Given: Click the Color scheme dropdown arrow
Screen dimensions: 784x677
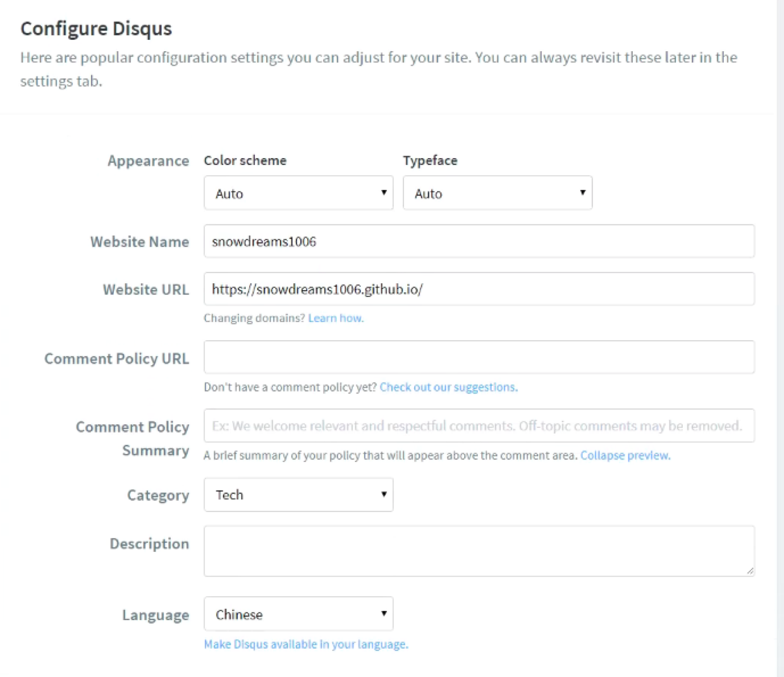Looking at the screenshot, I should [x=384, y=193].
